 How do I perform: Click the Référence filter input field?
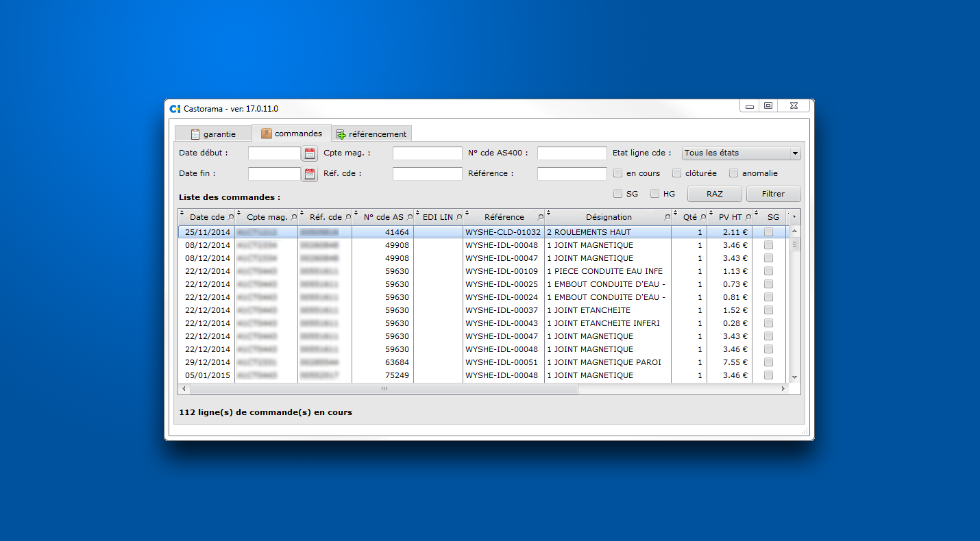pos(572,174)
